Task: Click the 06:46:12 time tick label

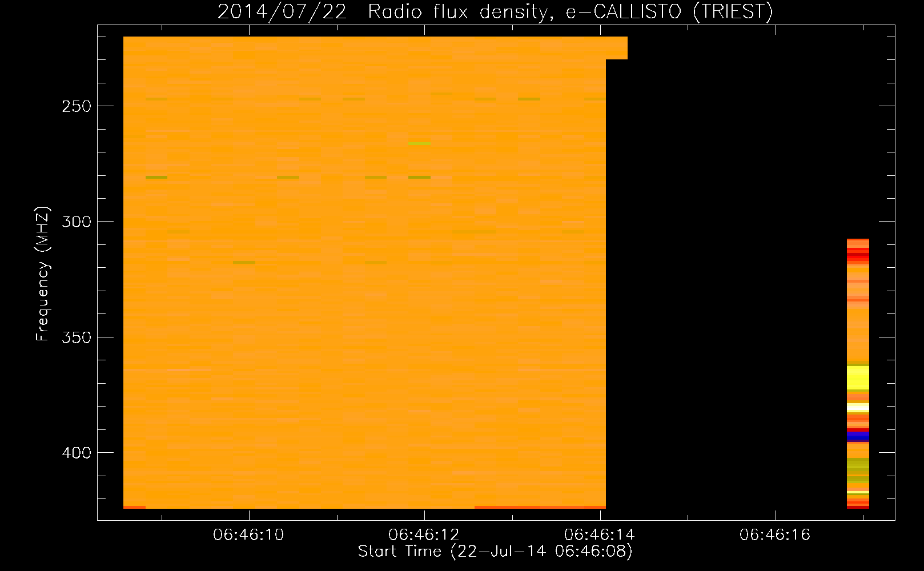Action: pyautogui.click(x=424, y=535)
